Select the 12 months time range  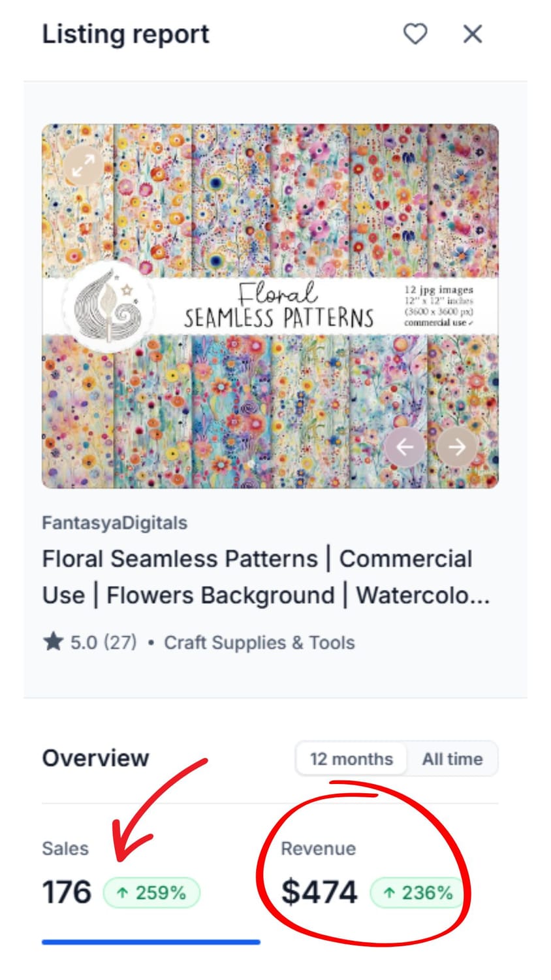[x=351, y=759]
